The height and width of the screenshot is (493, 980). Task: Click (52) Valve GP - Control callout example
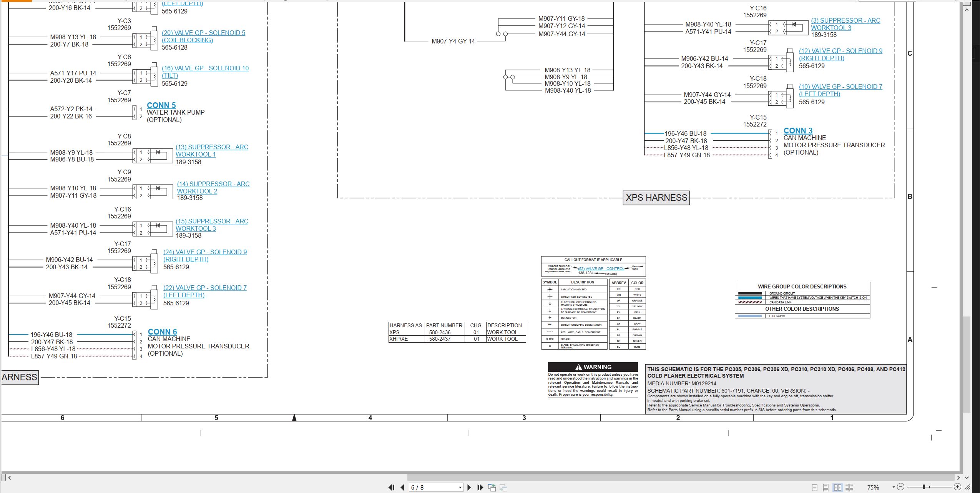[x=601, y=269]
